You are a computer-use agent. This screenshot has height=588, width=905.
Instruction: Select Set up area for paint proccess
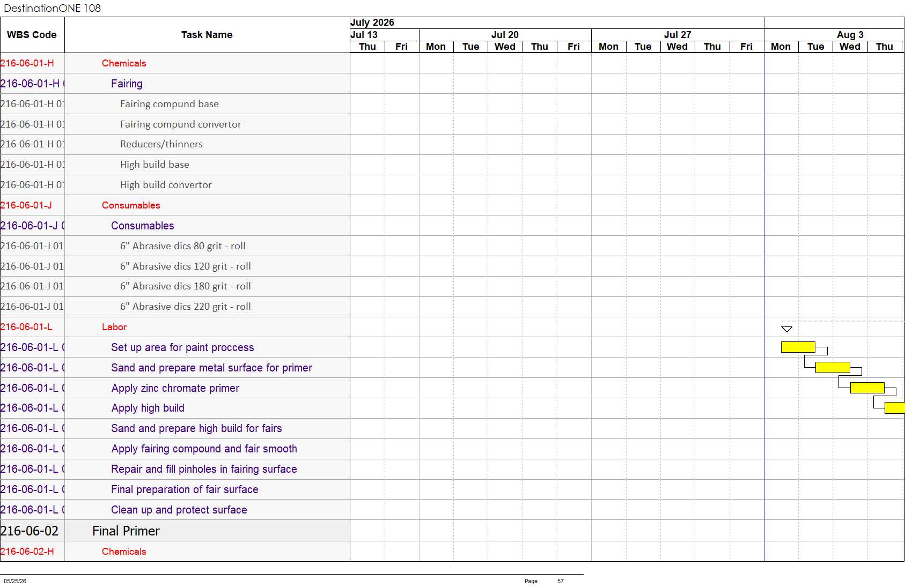182,347
